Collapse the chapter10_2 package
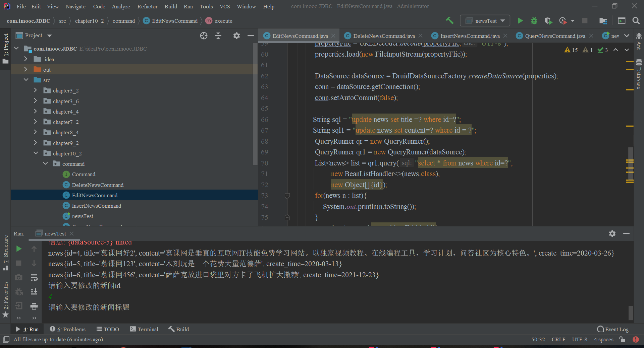Viewport: 644px width, 348px height. (35, 153)
